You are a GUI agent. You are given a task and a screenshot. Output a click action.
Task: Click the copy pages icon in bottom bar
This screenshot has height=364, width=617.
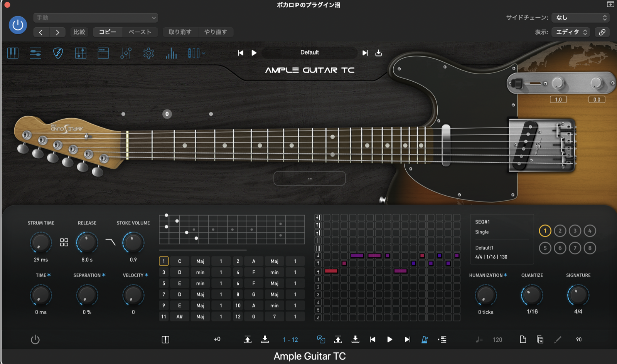540,339
